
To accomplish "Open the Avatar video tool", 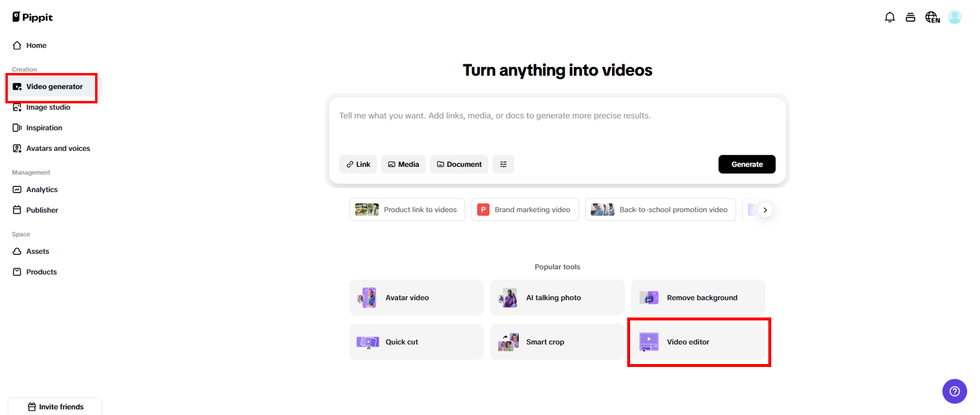I will point(416,297).
